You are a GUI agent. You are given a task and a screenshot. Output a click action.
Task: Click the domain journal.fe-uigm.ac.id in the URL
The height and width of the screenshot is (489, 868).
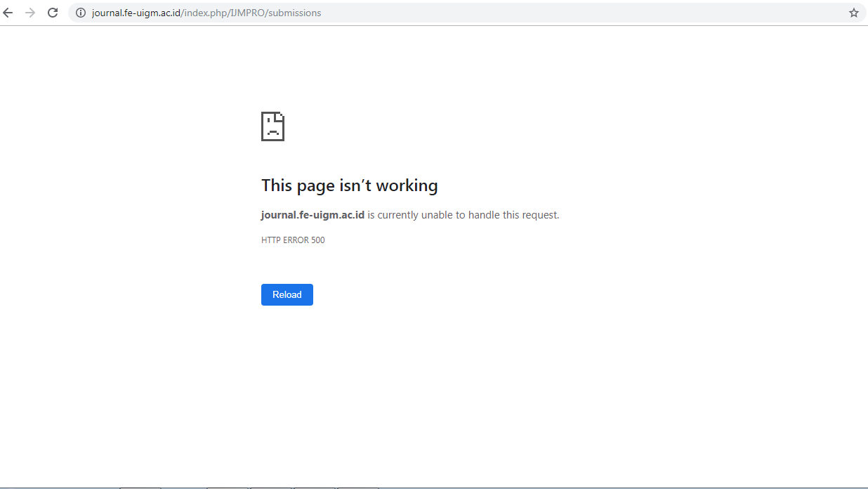(x=136, y=13)
